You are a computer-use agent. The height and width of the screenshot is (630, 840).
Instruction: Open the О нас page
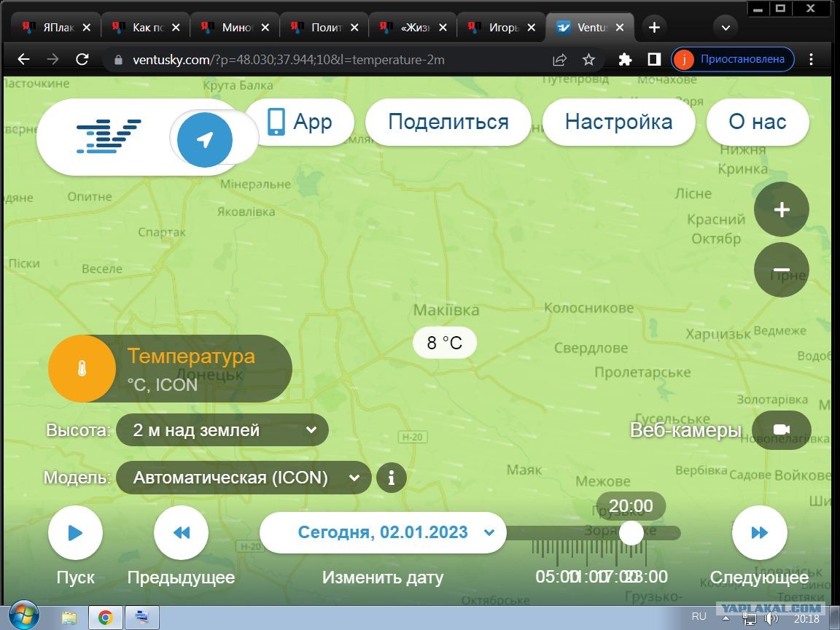758,122
